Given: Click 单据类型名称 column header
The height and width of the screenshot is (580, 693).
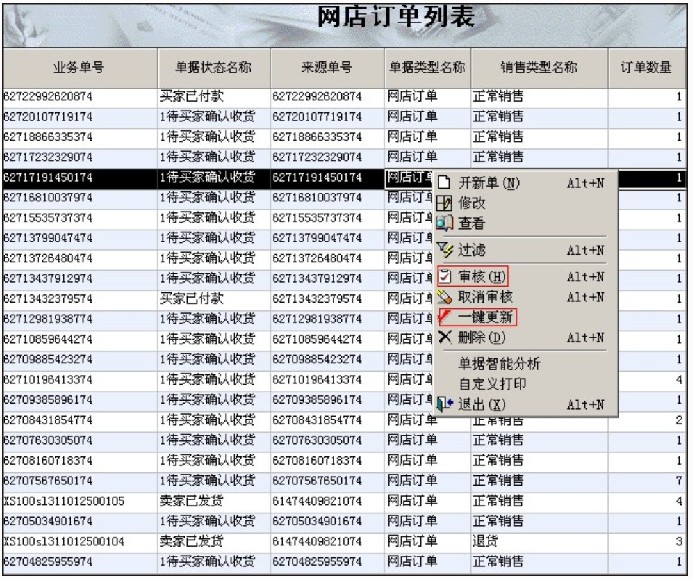Looking at the screenshot, I should 427,68.
